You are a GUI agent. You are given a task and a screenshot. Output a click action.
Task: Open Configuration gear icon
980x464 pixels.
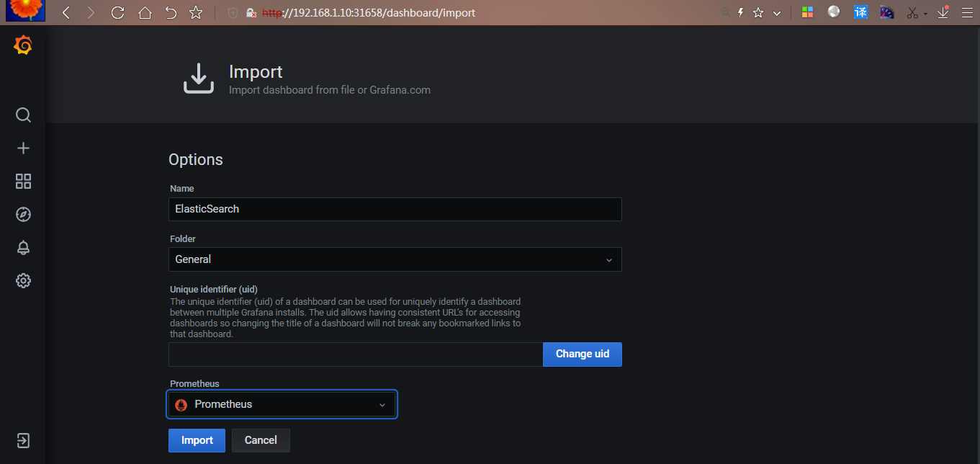pyautogui.click(x=23, y=280)
